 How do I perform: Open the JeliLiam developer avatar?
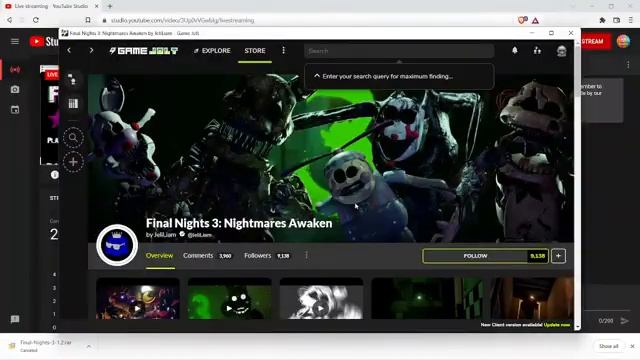[117, 245]
